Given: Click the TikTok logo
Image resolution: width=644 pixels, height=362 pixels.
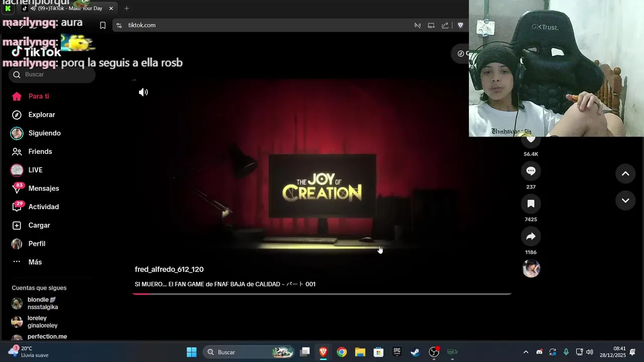Looking at the screenshot, I should click(x=36, y=52).
